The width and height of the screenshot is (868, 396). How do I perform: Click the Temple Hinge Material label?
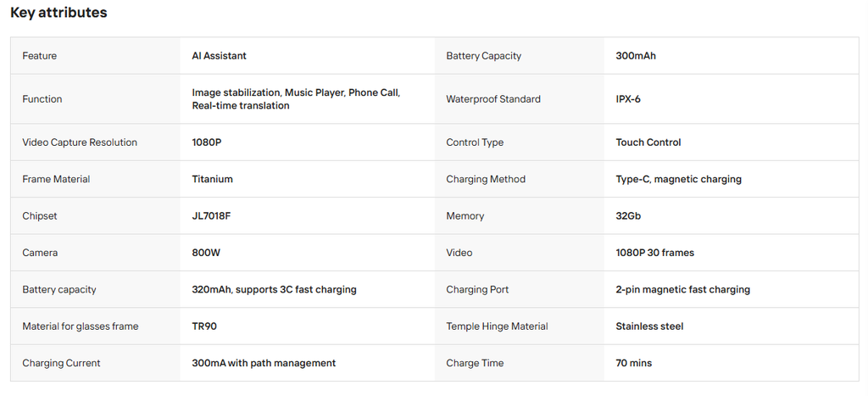pos(497,326)
